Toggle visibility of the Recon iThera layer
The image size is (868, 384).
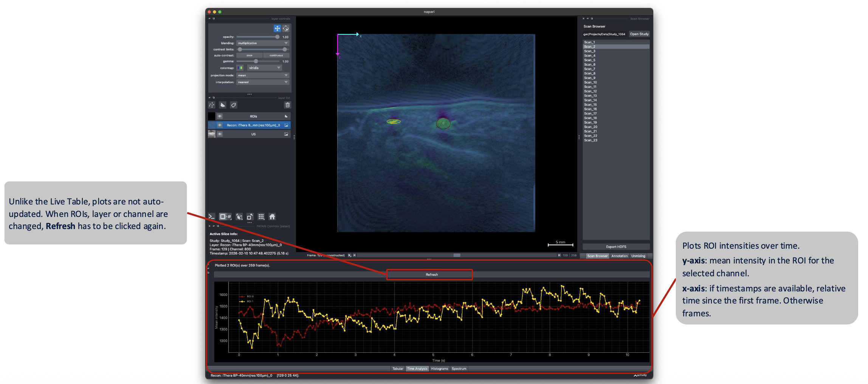coord(220,125)
